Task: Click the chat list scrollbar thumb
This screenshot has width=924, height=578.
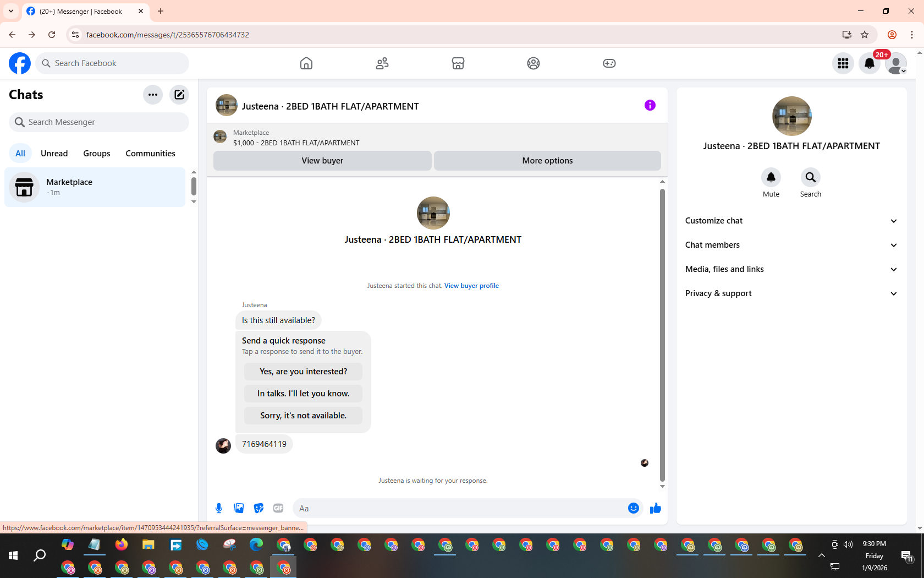Action: coord(194,186)
